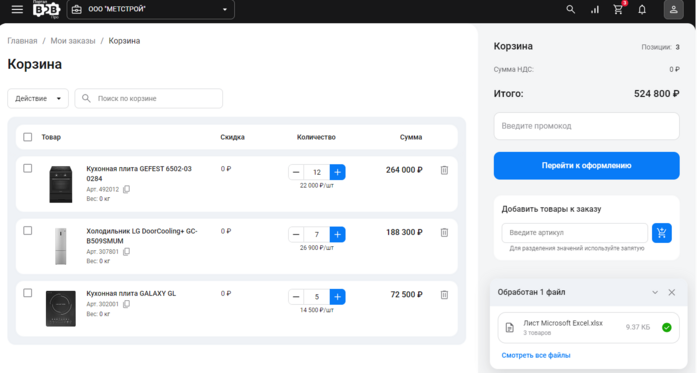Open the shopping cart icon in header
This screenshot has width=697, height=373.
click(x=618, y=9)
